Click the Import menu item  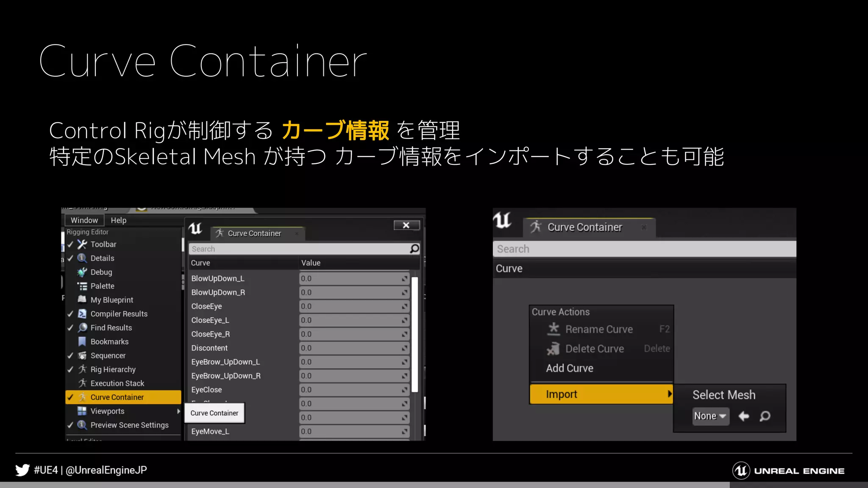click(601, 394)
